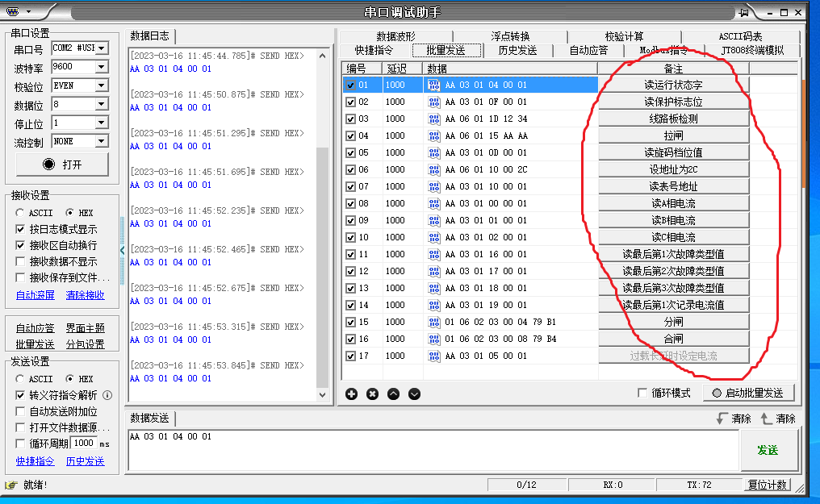The image size is (820, 504).
Task: Open the app logo menu in title bar
Action: 17,11
